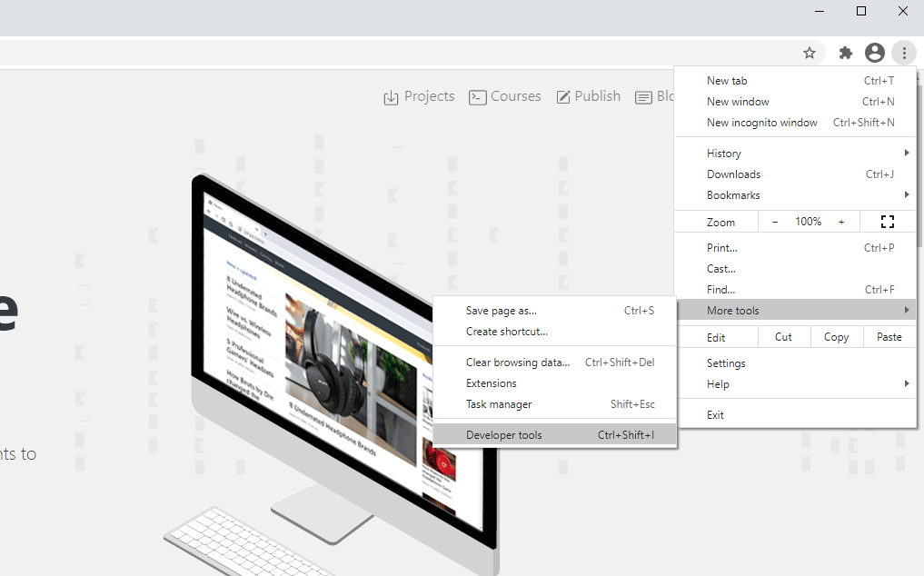
Task: Open the Courses page link
Action: click(x=516, y=96)
